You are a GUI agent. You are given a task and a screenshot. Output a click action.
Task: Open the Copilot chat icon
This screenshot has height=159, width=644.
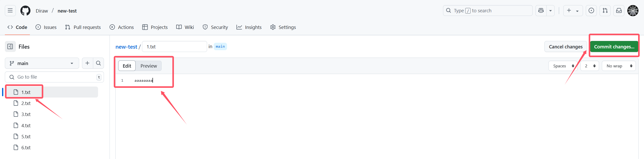click(541, 10)
